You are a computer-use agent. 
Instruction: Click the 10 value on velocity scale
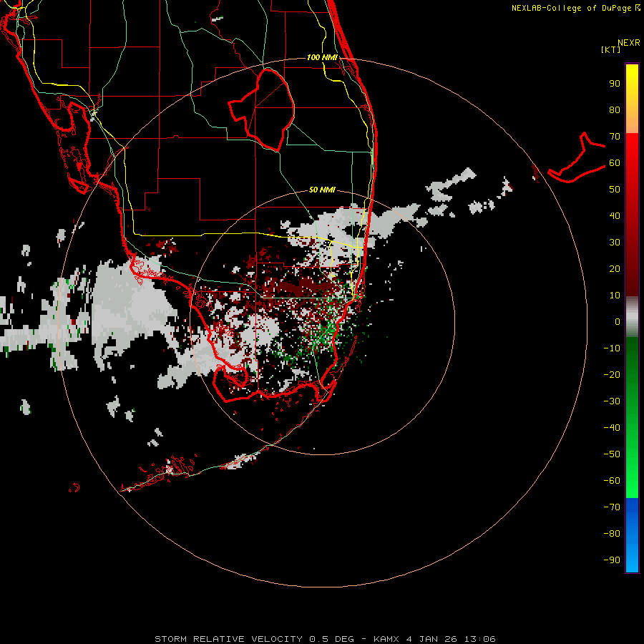615,296
